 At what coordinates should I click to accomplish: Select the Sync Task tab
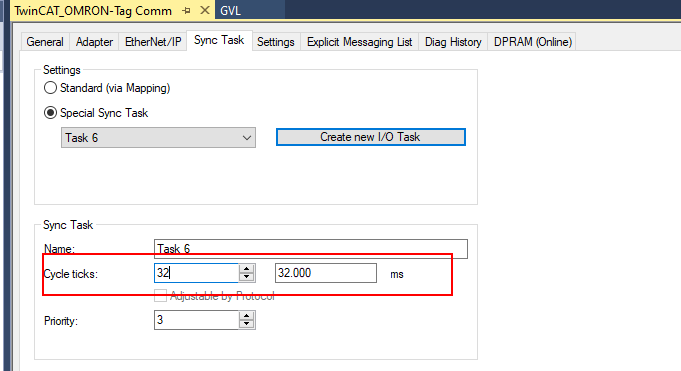tap(219, 40)
